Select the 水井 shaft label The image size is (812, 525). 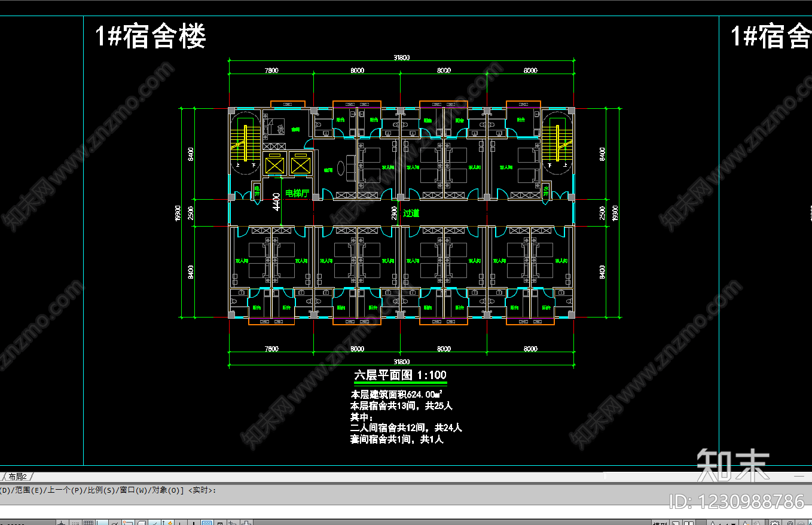click(546, 191)
